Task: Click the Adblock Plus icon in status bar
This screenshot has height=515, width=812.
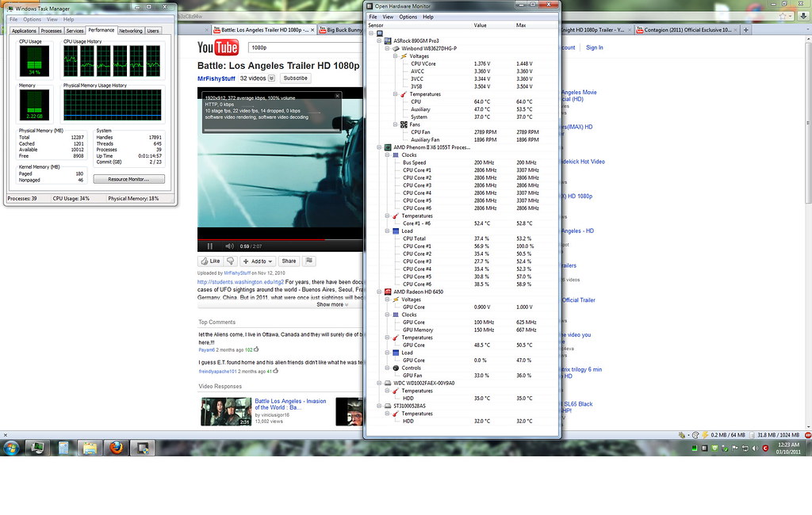Action: [808, 435]
